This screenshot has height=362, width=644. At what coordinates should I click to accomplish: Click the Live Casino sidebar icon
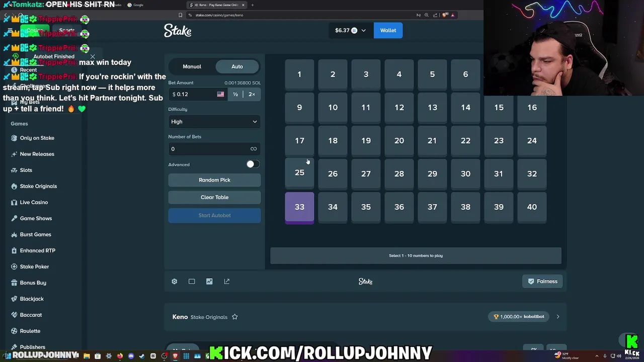[x=14, y=202]
